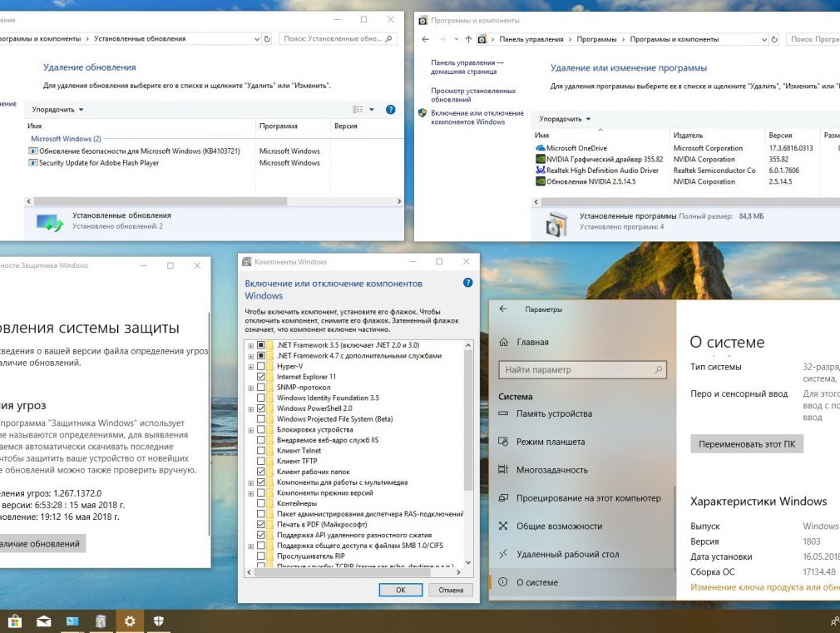Go back in Programs and Components window
The width and height of the screenshot is (840, 633).
tap(425, 39)
